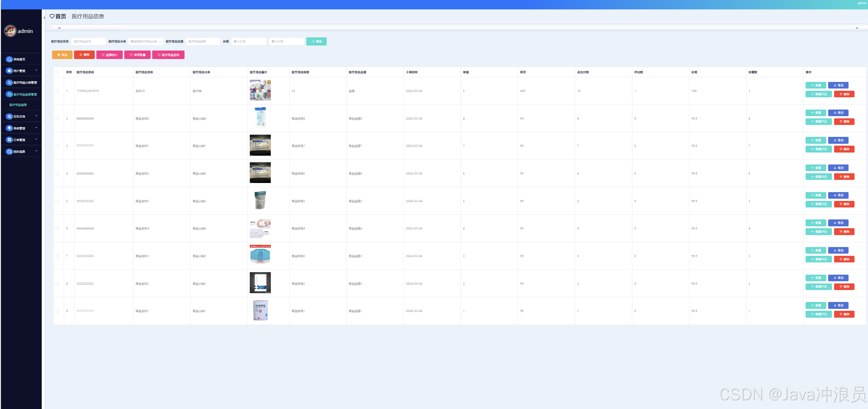This screenshot has height=409, width=868.
Task: Click the teal 查询 search button
Action: (316, 41)
